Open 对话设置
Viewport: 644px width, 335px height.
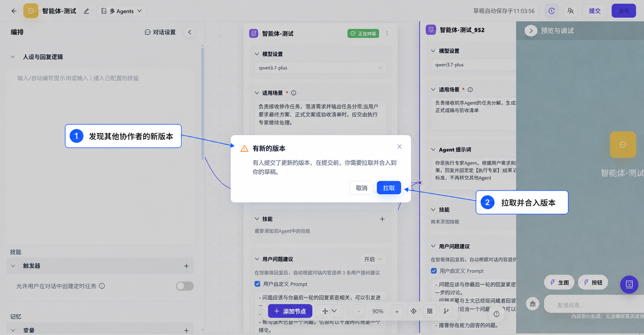[160, 32]
